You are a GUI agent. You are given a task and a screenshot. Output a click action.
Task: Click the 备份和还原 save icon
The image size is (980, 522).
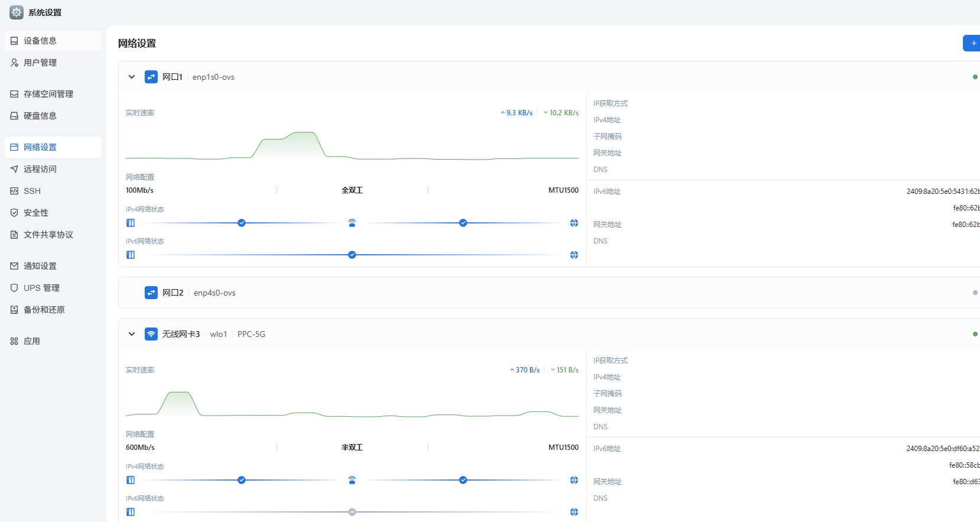coord(14,310)
